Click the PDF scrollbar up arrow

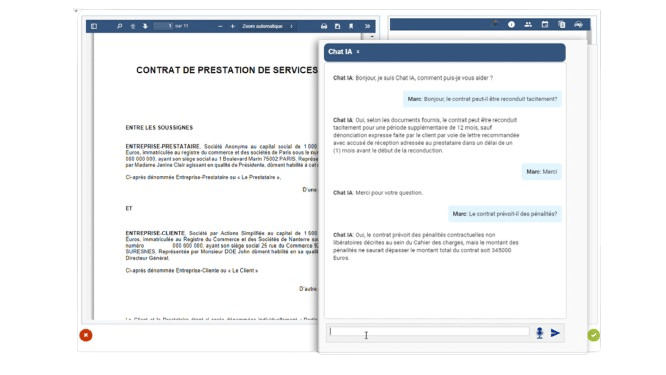pos(372,37)
